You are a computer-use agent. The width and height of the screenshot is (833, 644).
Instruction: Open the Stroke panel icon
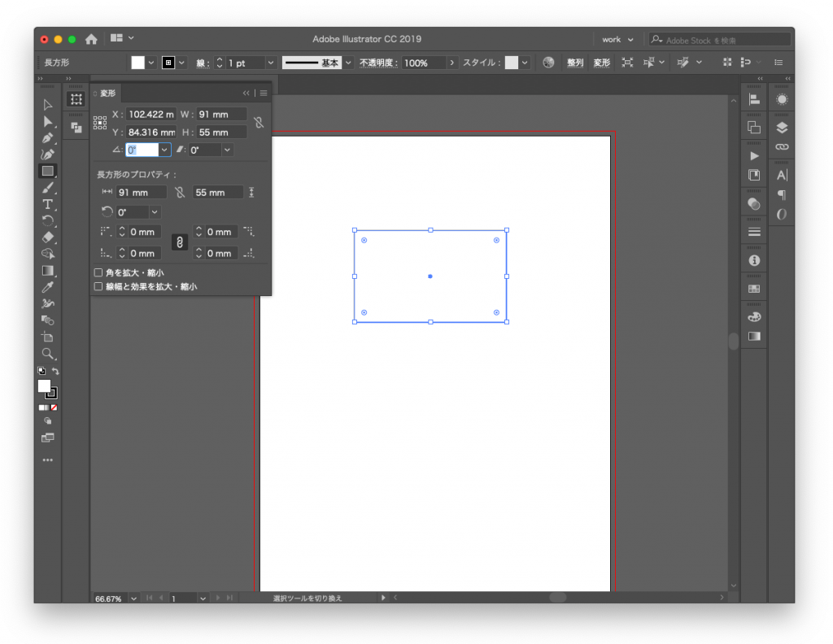tap(754, 232)
